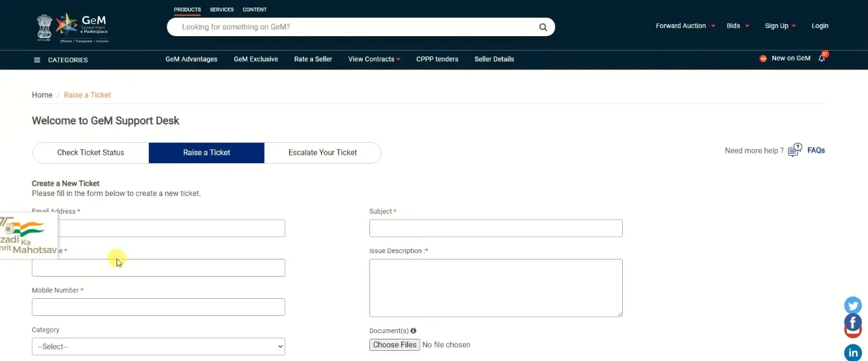Open the notification bell icon
The image size is (868, 361).
[x=822, y=58]
